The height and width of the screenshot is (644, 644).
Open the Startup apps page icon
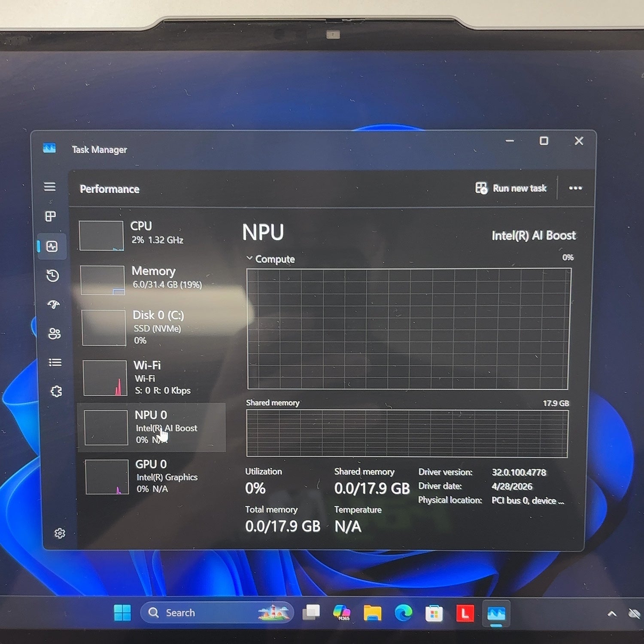pos(54,304)
